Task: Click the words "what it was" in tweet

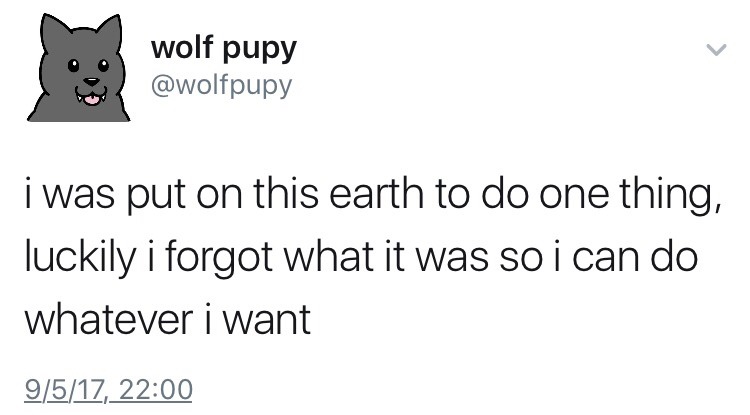Action: click(x=387, y=257)
